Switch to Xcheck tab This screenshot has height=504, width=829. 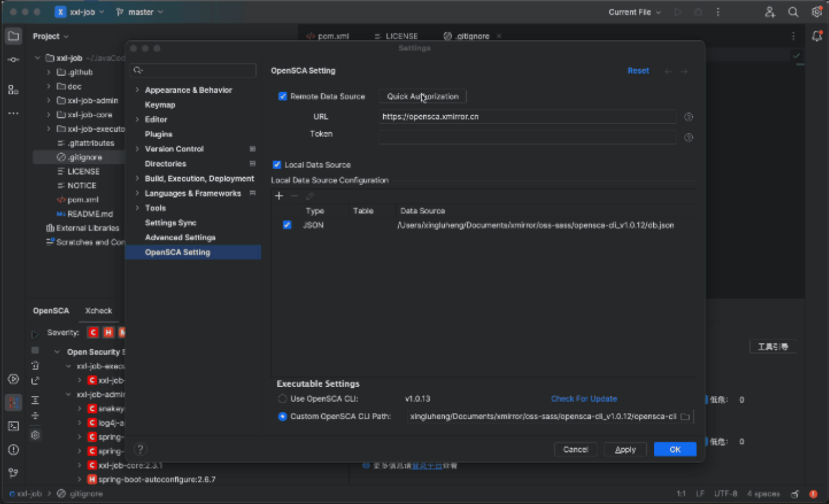99,311
